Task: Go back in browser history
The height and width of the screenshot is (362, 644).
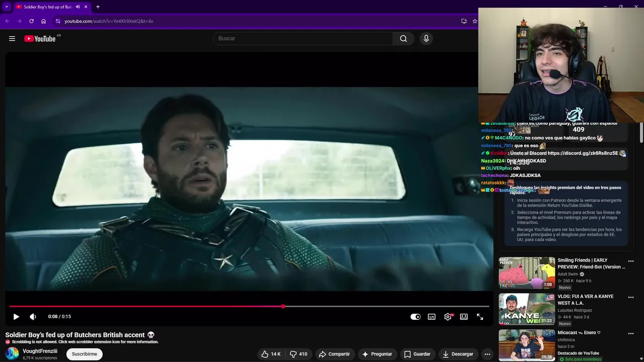Action: (x=7, y=21)
